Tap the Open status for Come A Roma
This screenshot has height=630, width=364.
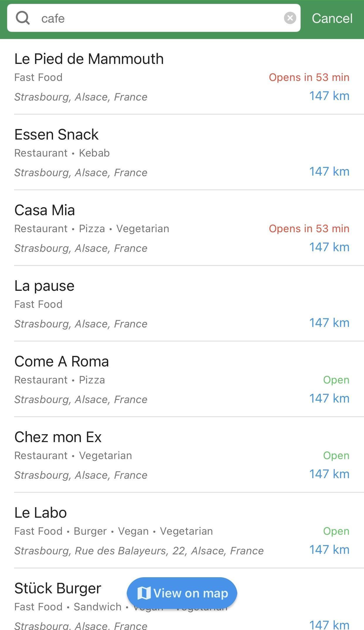pyautogui.click(x=336, y=380)
